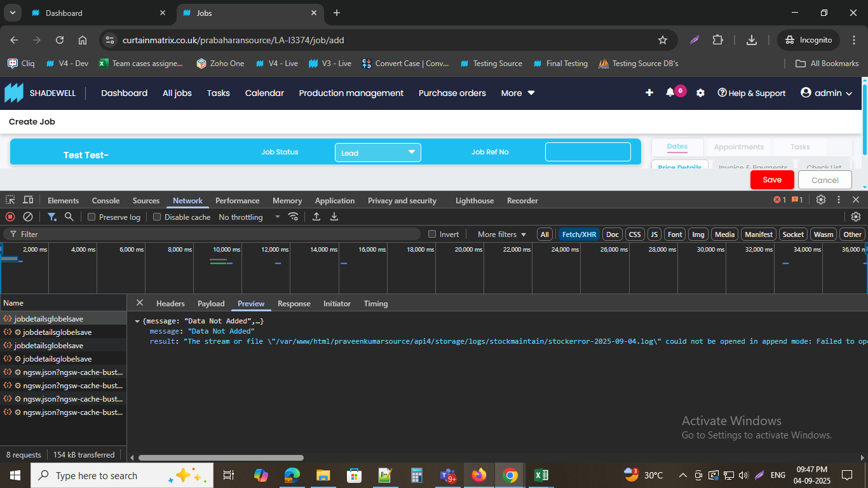Toggle the device toolbar icon

pos(28,200)
